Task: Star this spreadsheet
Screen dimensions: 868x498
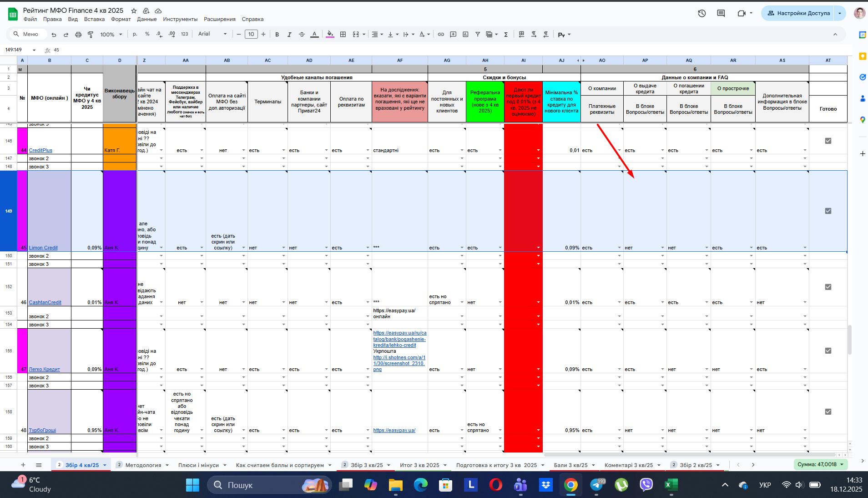Action: tap(134, 10)
